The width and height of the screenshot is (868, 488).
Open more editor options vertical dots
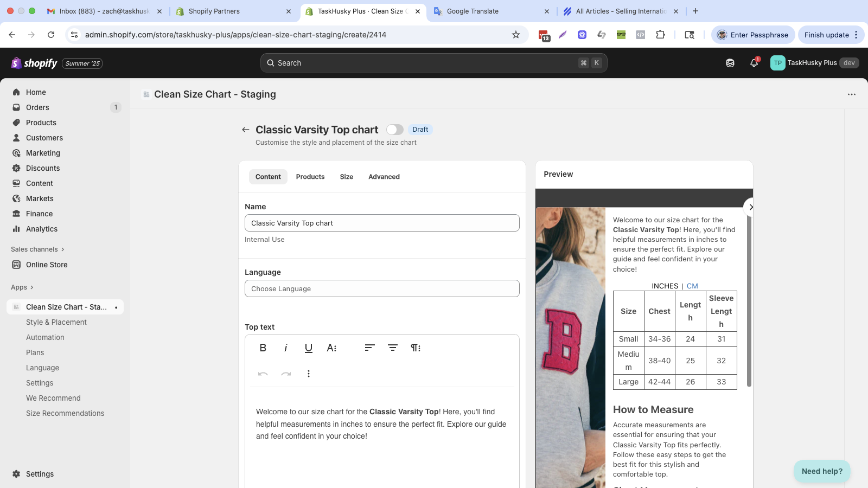[x=309, y=374]
